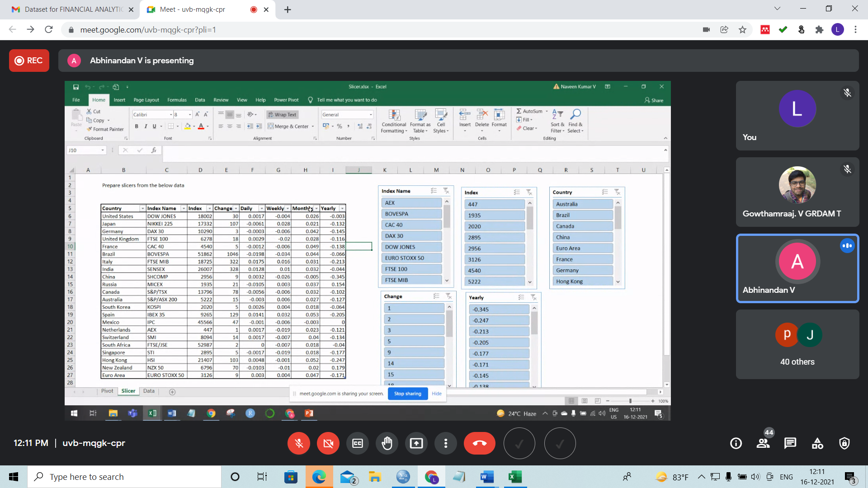
Task: Select Gowthamraaj V participant tile
Action: coord(797,192)
